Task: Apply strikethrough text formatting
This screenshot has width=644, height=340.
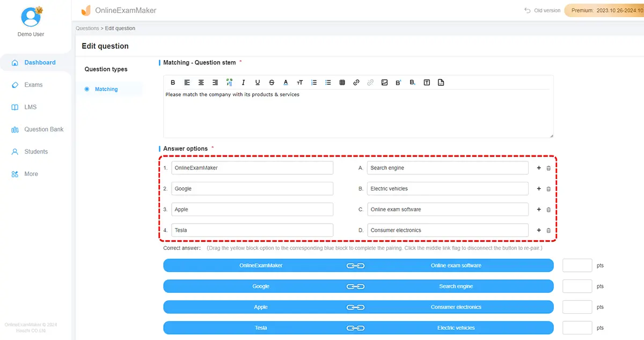Action: click(x=272, y=83)
